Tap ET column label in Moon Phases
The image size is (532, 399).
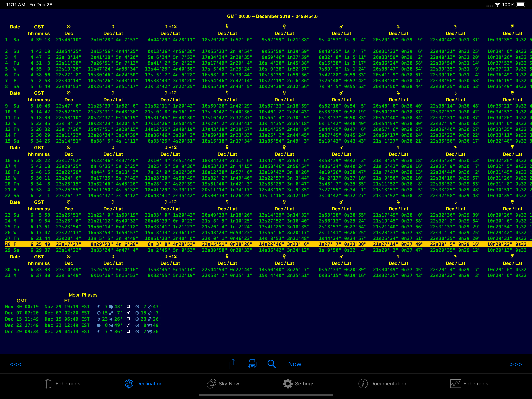coord(67,301)
